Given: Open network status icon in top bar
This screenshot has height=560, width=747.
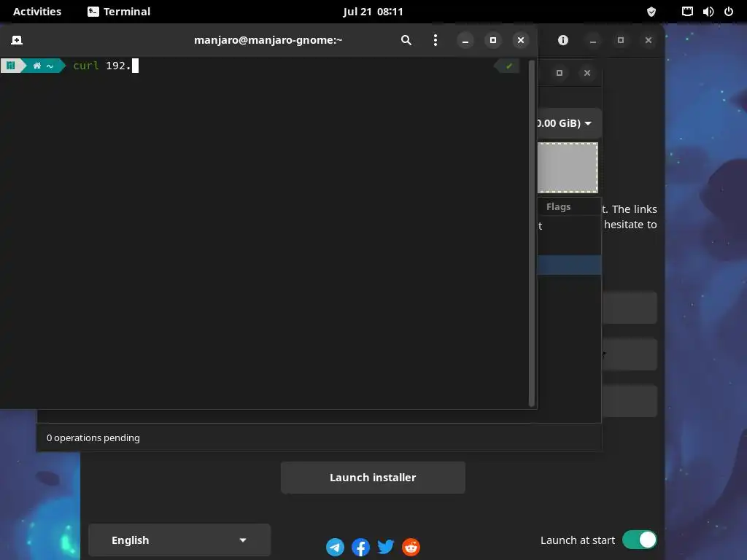Looking at the screenshot, I should point(687,12).
